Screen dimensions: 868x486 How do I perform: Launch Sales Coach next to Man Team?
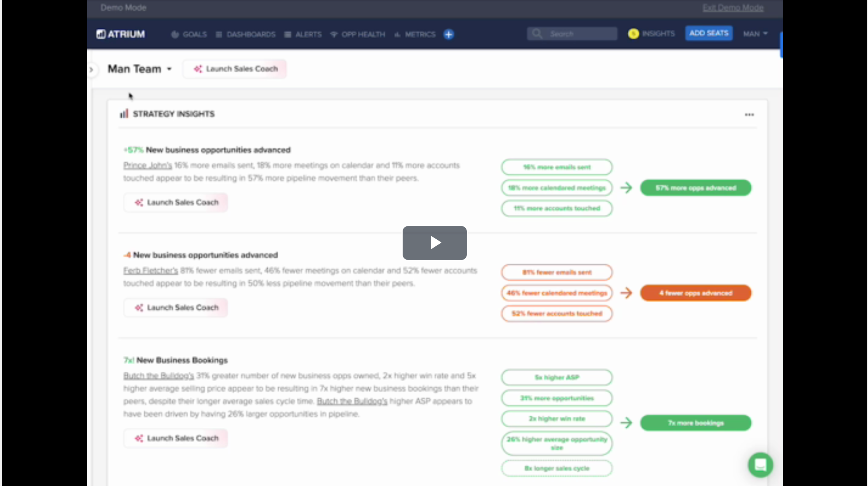point(235,69)
